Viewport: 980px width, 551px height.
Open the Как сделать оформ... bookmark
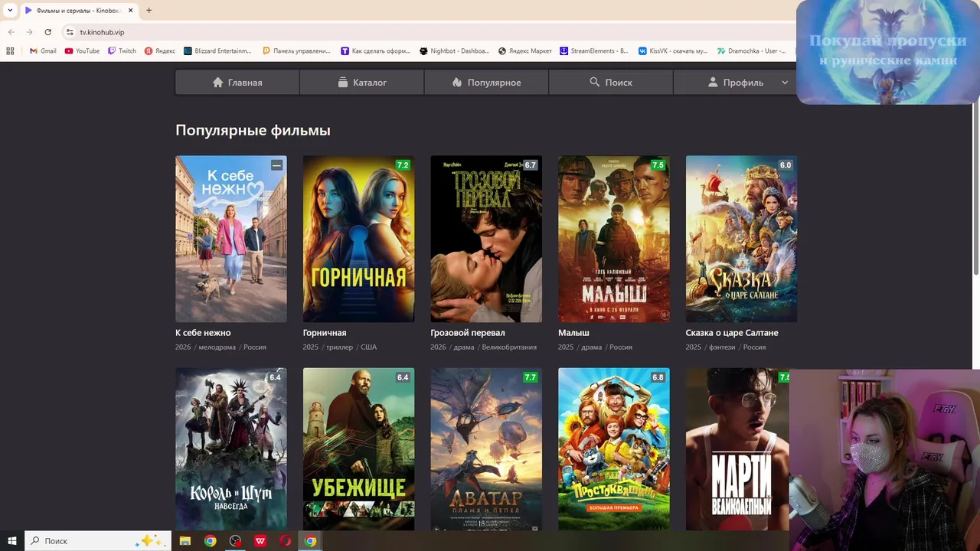click(x=376, y=51)
